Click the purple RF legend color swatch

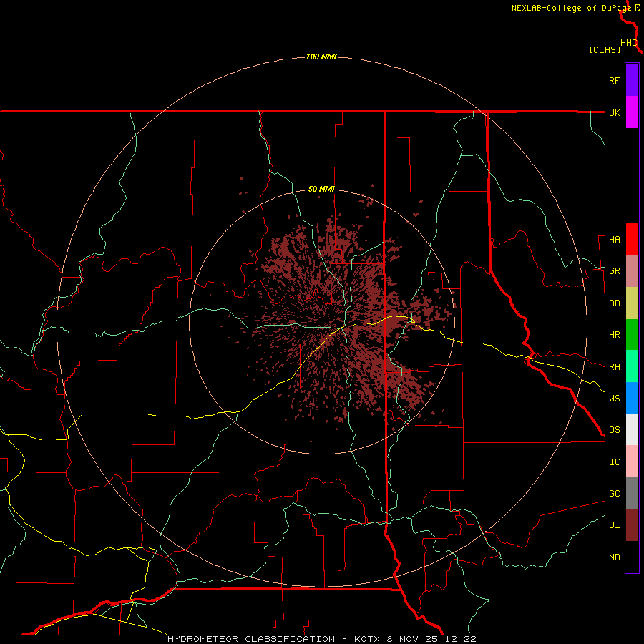pyautogui.click(x=632, y=79)
